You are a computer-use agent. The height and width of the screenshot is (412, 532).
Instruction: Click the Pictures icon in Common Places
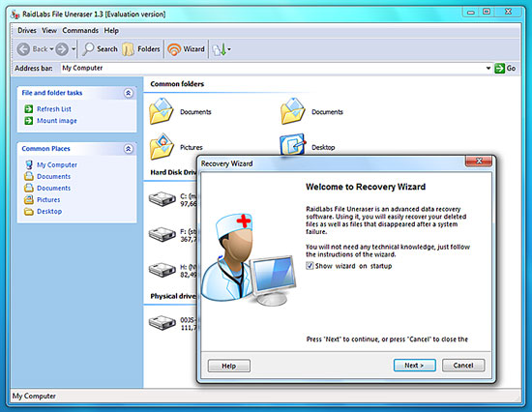pos(29,199)
